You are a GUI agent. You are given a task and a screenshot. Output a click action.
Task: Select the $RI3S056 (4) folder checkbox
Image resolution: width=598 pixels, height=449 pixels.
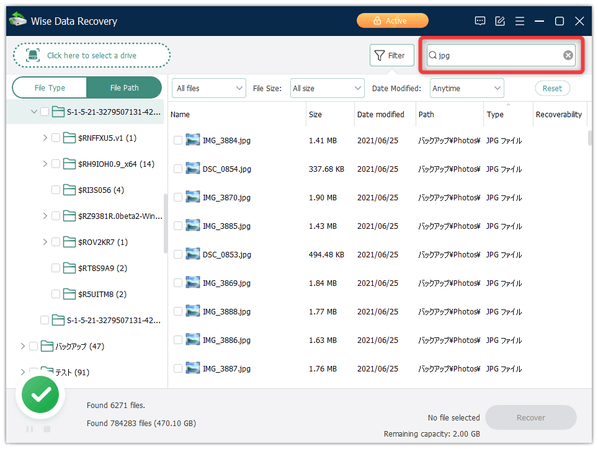(56, 190)
